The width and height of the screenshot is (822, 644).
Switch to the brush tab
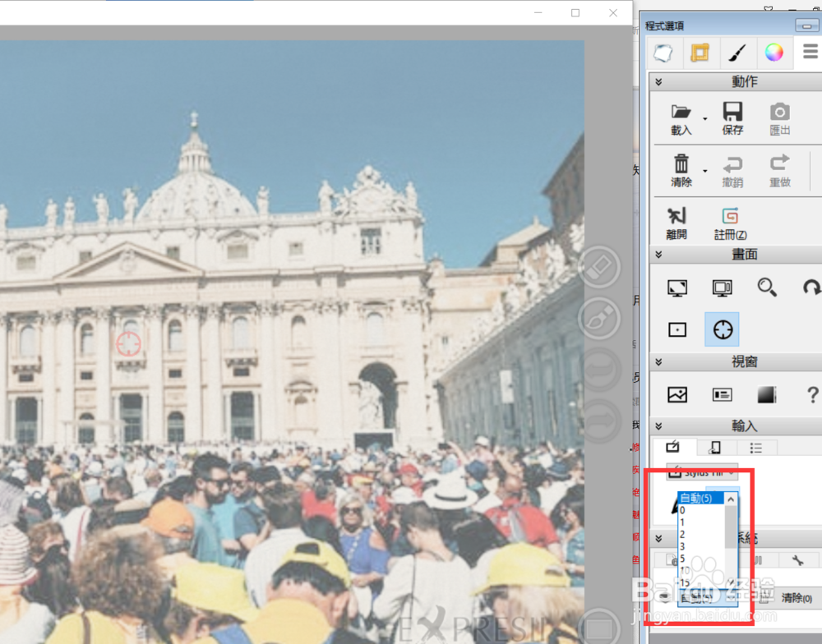737,53
